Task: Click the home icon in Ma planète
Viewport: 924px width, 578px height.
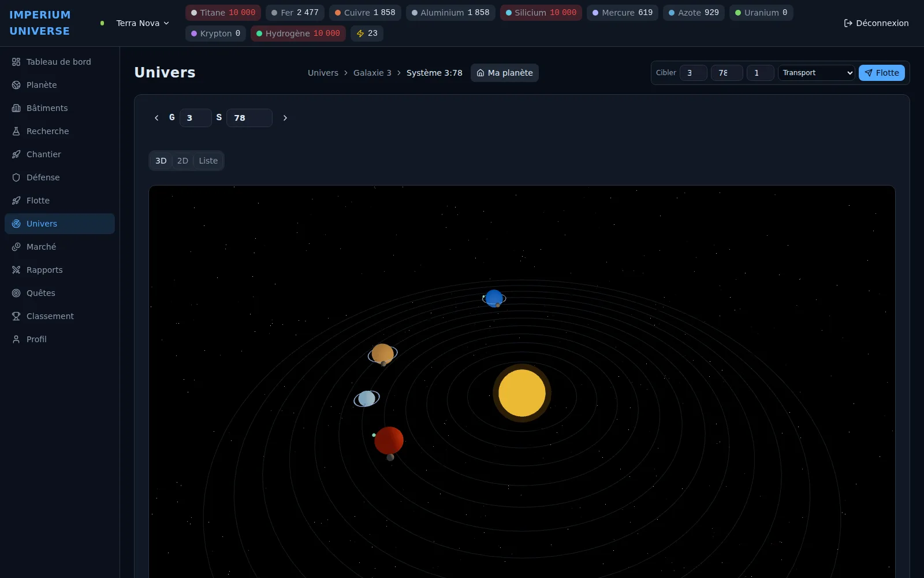Action: click(x=480, y=73)
